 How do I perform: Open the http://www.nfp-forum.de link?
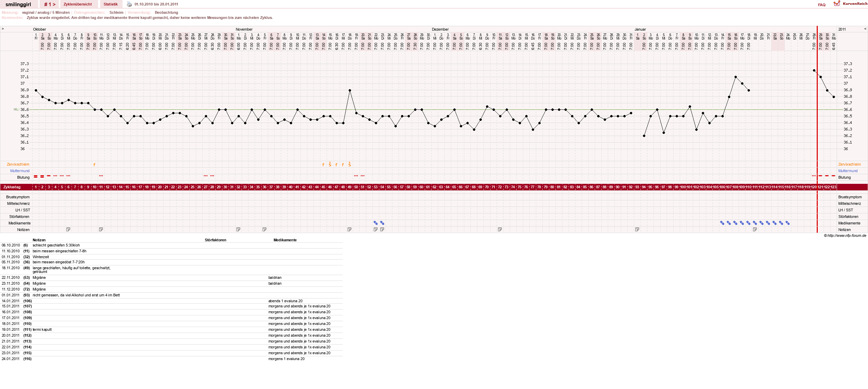point(847,235)
